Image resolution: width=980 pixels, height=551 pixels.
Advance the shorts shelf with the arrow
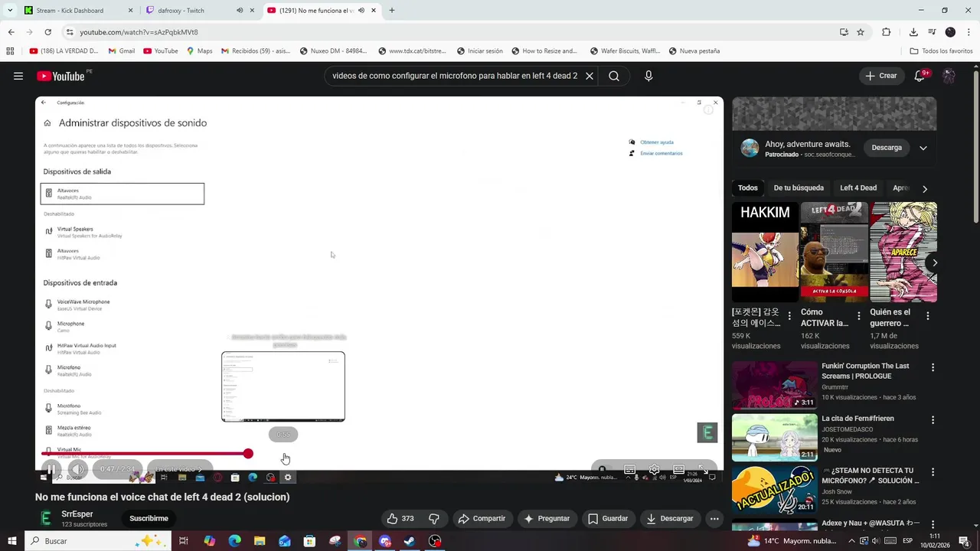(934, 262)
